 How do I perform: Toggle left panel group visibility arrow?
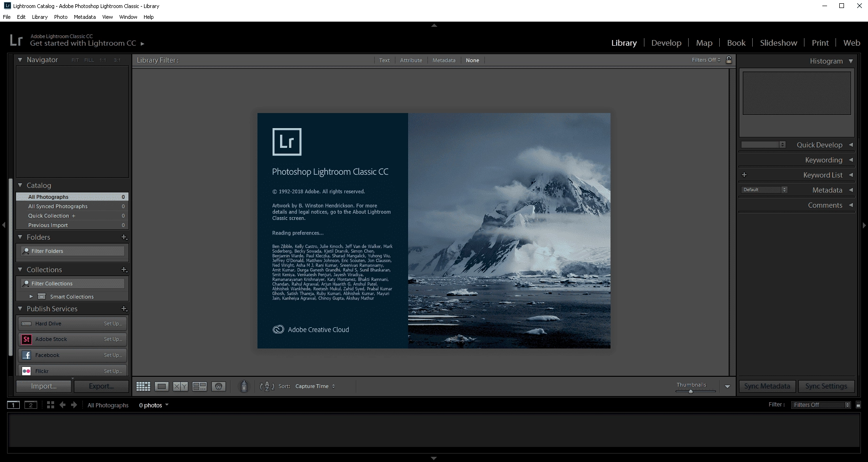[4, 225]
